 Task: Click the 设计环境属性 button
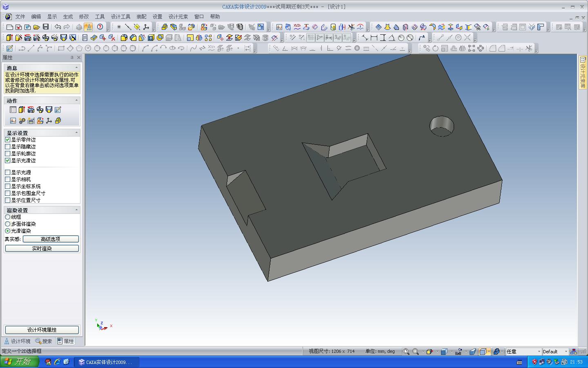point(42,330)
